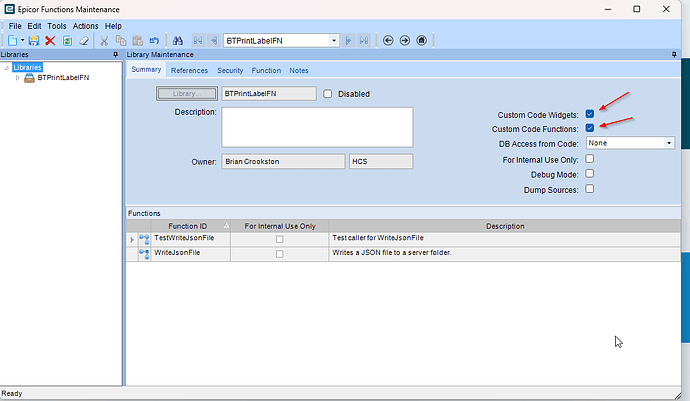Open the Actions menu
This screenshot has height=401, width=690.
click(85, 26)
